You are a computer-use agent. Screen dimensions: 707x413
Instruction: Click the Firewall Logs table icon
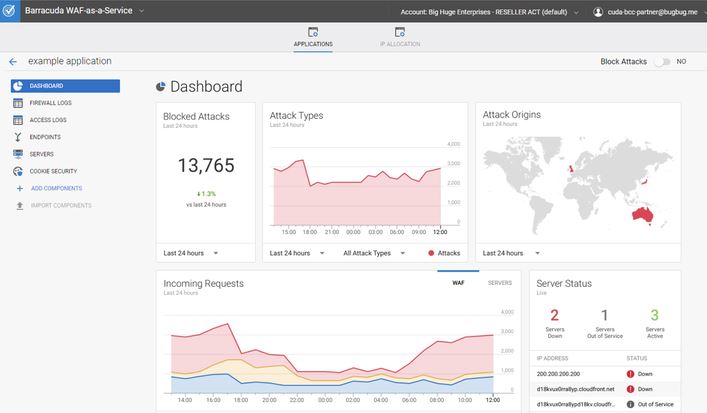click(x=18, y=103)
